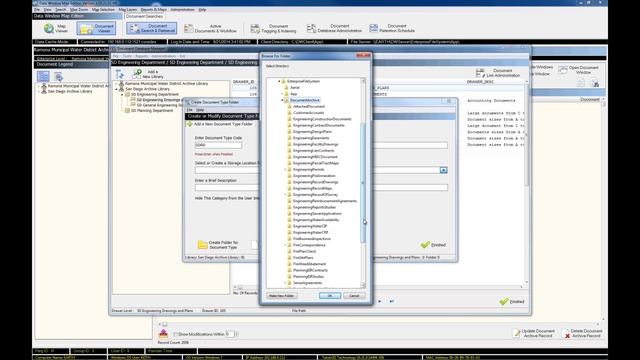Viewport: 640px width, 360px height.
Task: Click Finished checkmark in Create Document Type Folder
Action: [x=425, y=244]
